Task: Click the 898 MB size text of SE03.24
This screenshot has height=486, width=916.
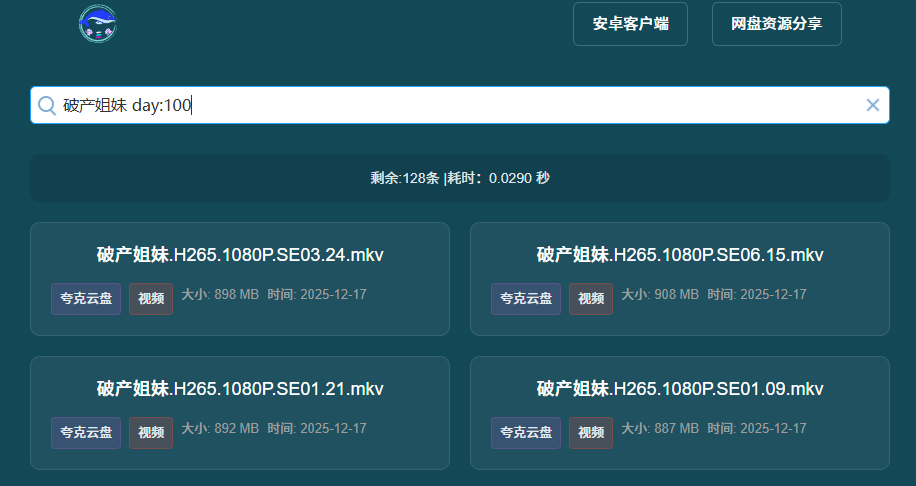Action: (x=236, y=295)
